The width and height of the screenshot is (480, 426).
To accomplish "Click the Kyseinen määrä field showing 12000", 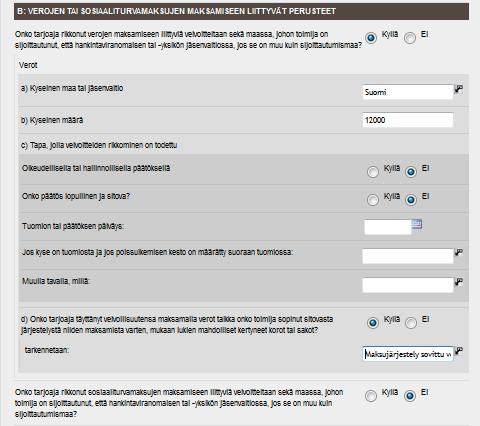I will [408, 120].
